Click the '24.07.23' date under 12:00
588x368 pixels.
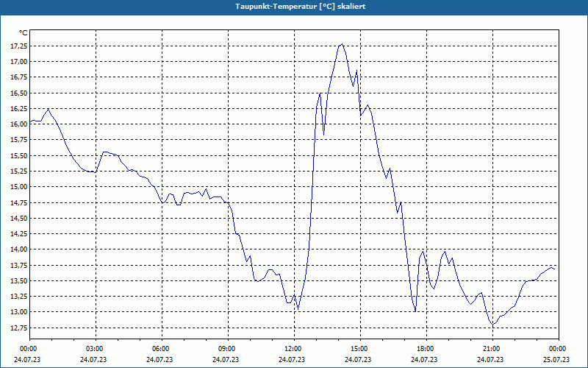[292, 359]
